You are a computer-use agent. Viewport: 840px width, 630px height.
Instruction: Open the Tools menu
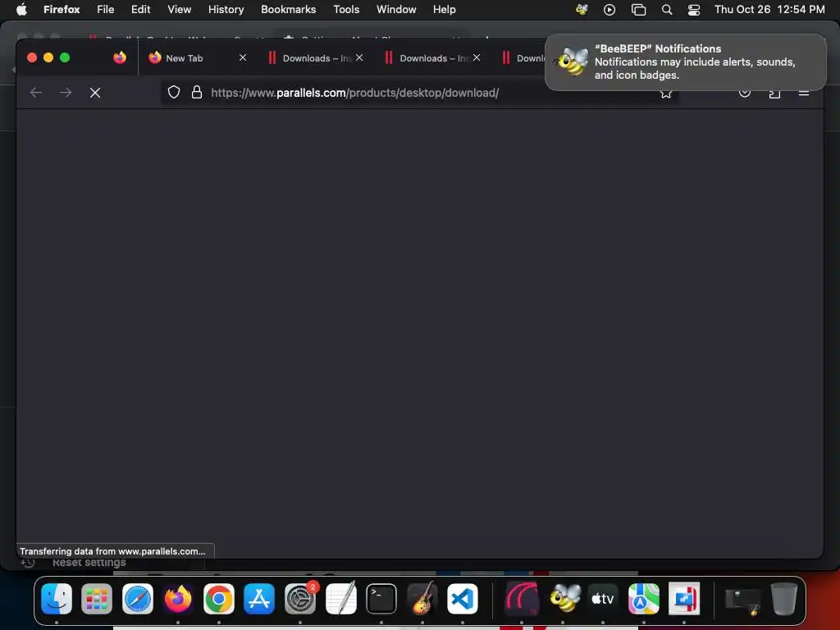click(x=346, y=9)
